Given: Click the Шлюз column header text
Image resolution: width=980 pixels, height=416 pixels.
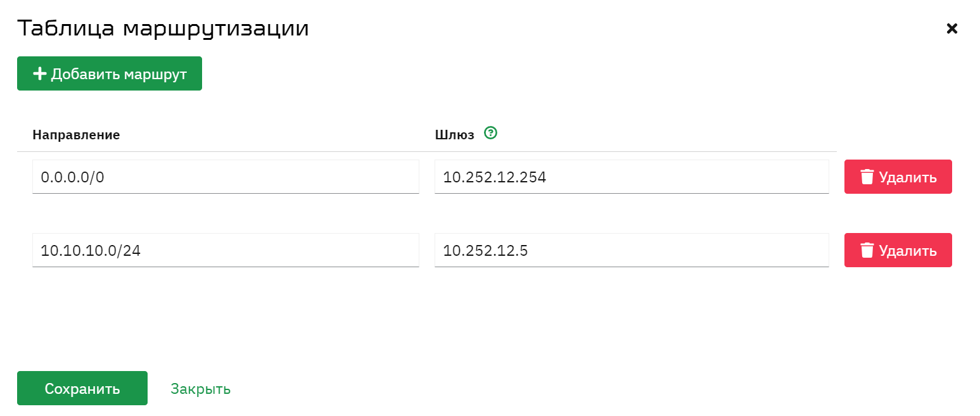Looking at the screenshot, I should click(x=455, y=135).
